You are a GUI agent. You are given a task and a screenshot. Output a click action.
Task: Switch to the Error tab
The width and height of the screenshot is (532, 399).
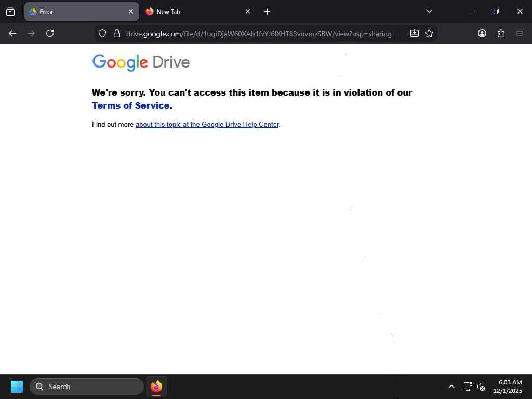click(x=82, y=11)
